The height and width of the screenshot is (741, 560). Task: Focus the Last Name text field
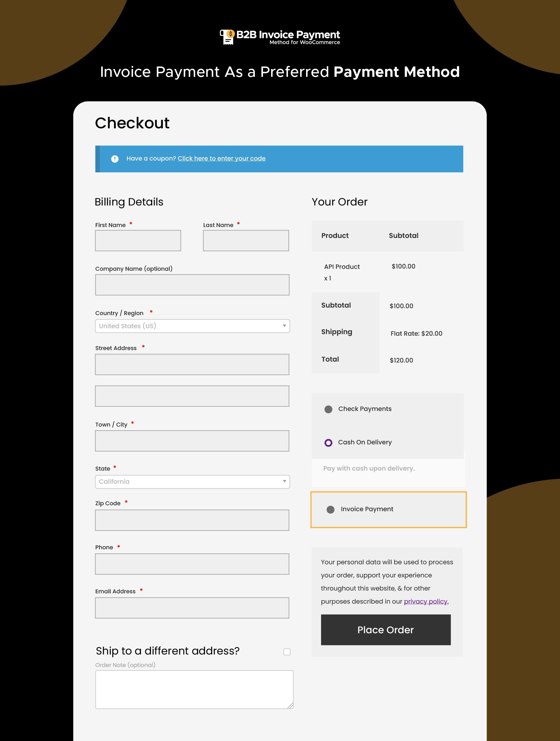pos(246,240)
